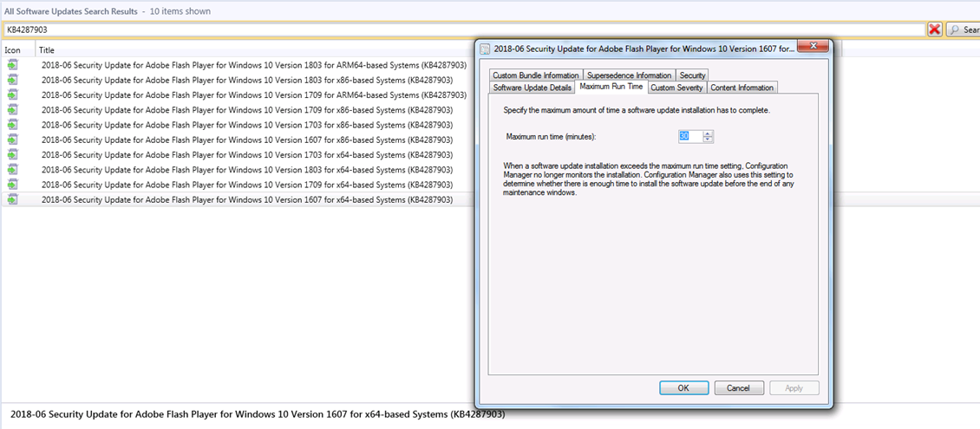
Task: Select Version 1607 x64-based Systems update title
Action: pos(247,199)
